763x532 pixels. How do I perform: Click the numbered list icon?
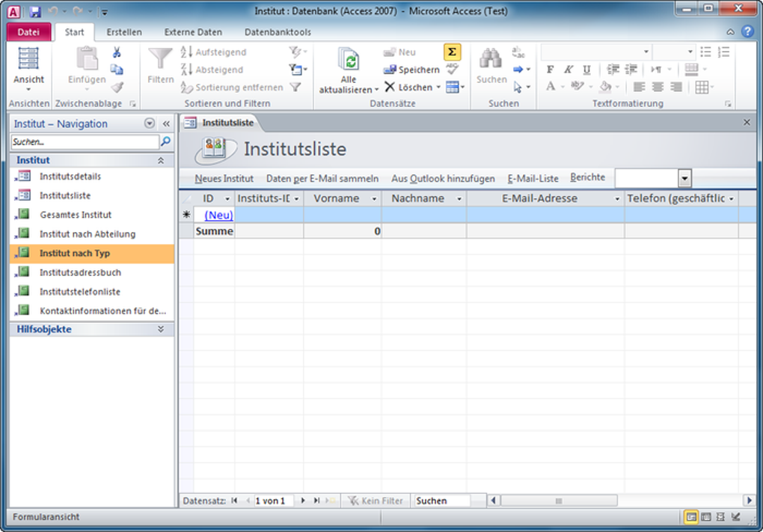(x=723, y=52)
